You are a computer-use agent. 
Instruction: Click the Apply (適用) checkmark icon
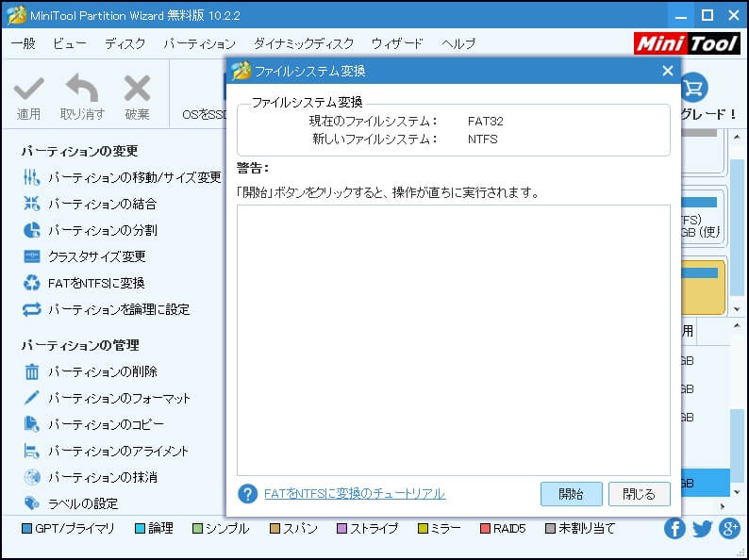29,91
